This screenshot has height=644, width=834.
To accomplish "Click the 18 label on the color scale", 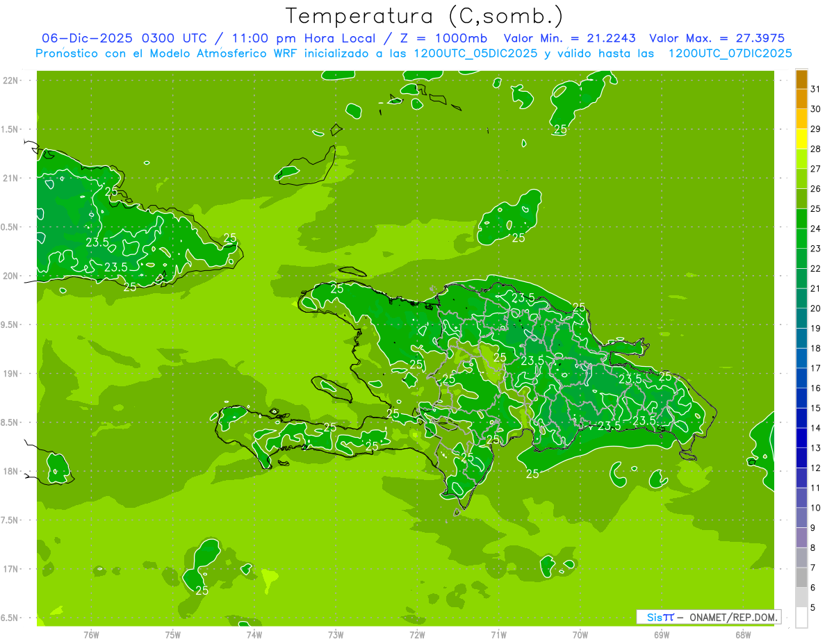I will click(816, 348).
